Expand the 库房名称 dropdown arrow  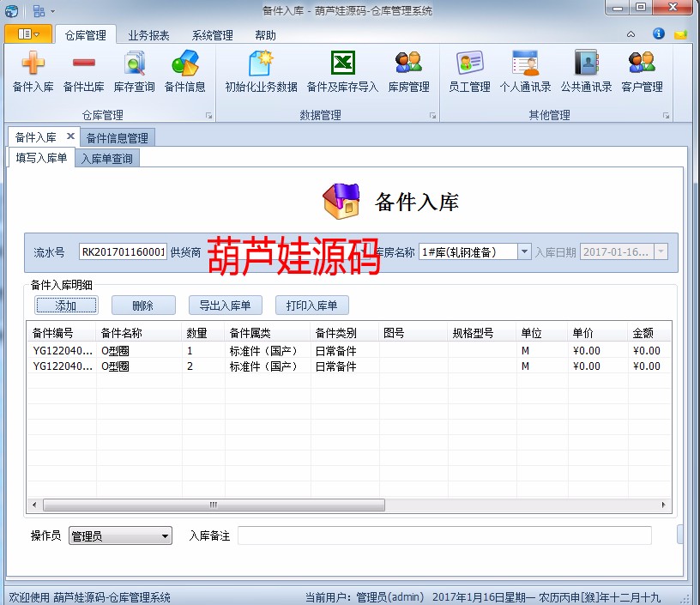coord(524,251)
